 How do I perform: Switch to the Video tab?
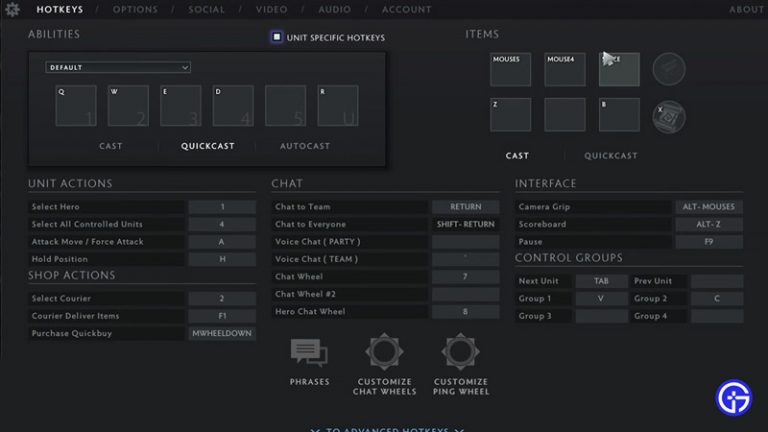(x=271, y=10)
